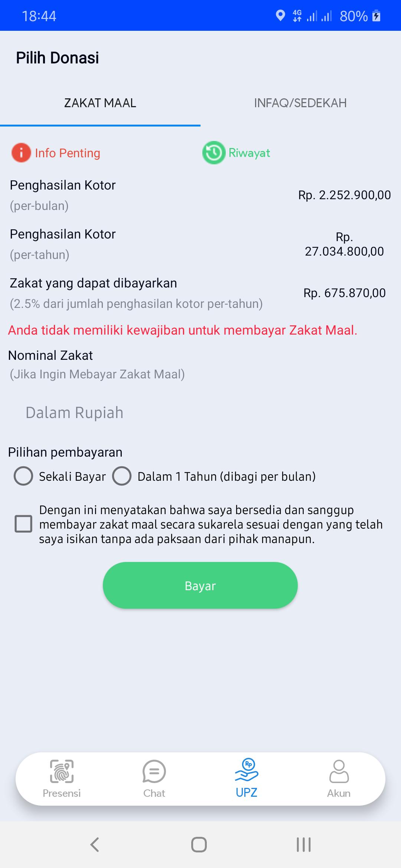Choose Dalam 1 Tahun payment option

[x=122, y=476]
